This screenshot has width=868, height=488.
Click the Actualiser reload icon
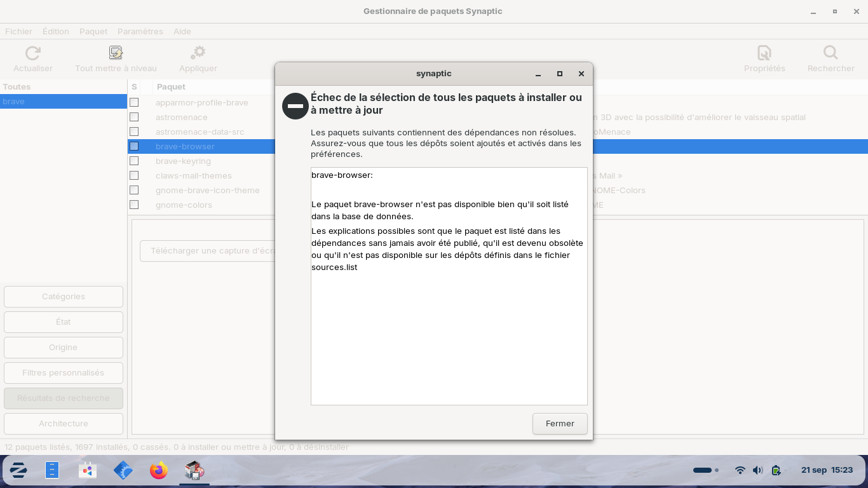pyautogui.click(x=33, y=53)
